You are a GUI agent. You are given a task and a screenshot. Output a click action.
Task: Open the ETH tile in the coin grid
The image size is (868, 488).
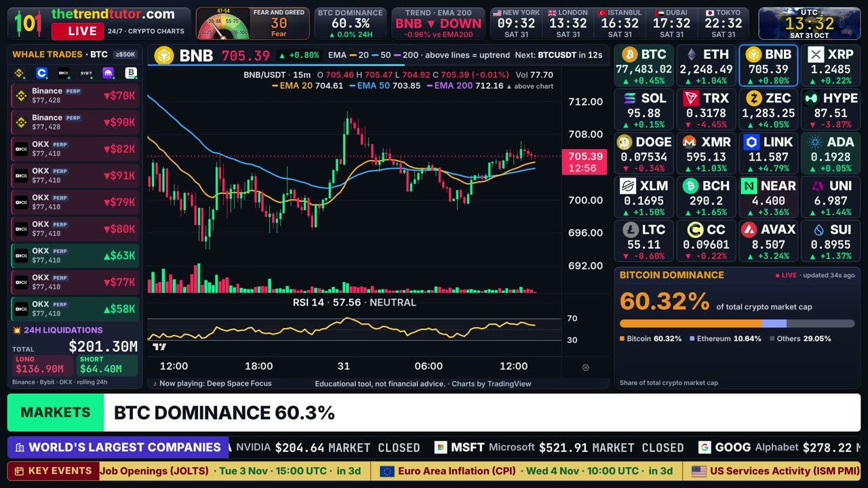(706, 66)
